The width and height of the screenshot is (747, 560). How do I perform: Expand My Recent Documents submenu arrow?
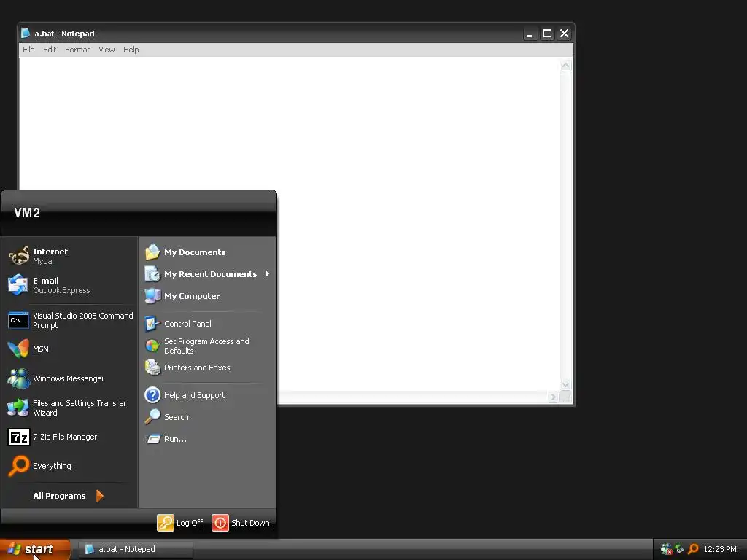coord(268,274)
